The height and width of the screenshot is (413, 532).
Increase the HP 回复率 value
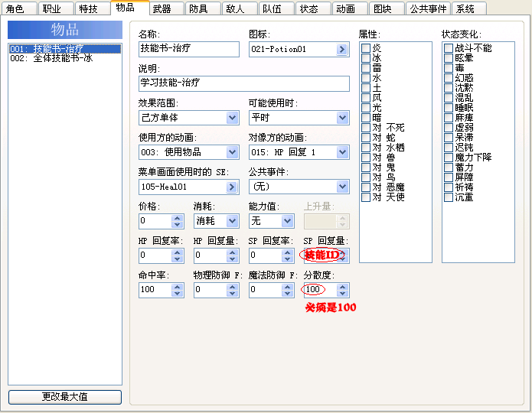click(177, 252)
